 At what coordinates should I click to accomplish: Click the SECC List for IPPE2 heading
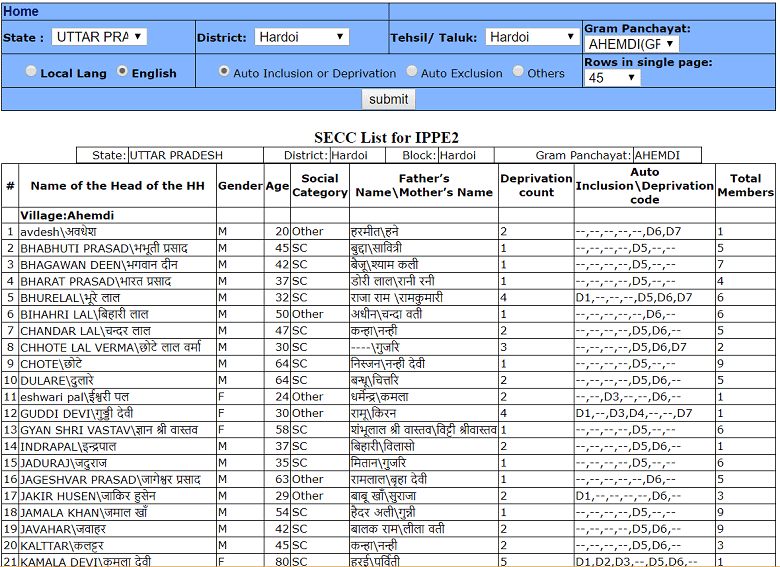pos(387,137)
